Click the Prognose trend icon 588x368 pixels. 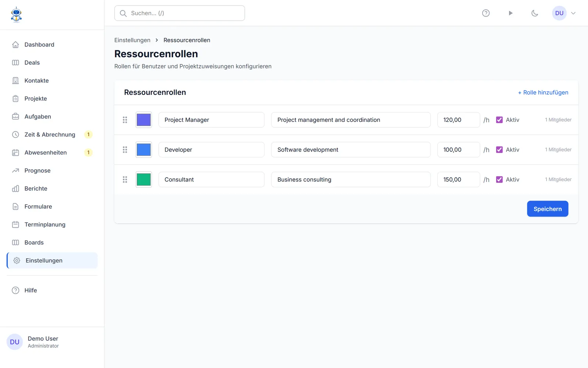click(15, 171)
